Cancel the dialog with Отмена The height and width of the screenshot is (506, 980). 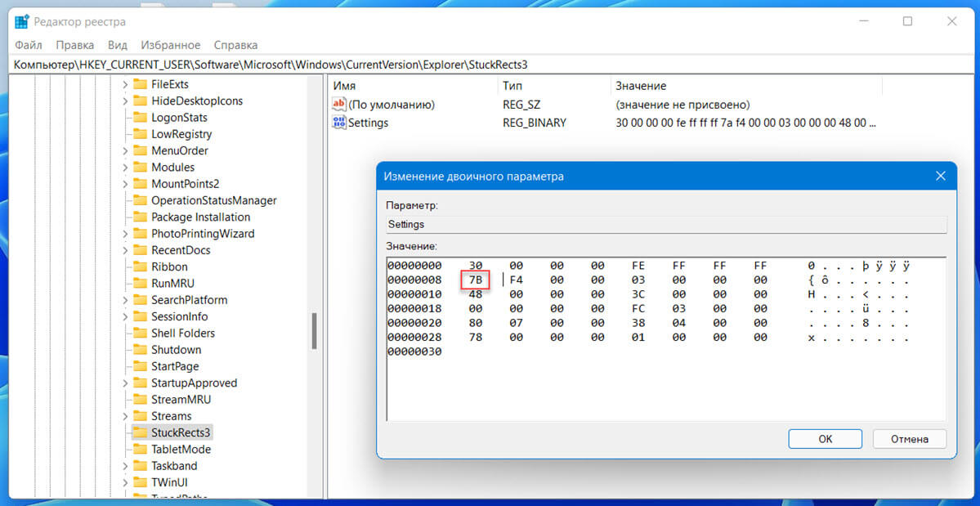click(x=910, y=438)
